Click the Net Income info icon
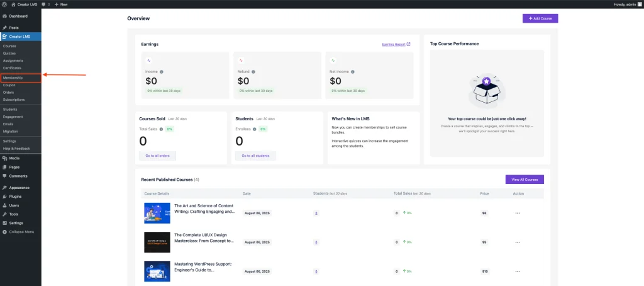Image resolution: width=644 pixels, height=286 pixels. [x=353, y=72]
